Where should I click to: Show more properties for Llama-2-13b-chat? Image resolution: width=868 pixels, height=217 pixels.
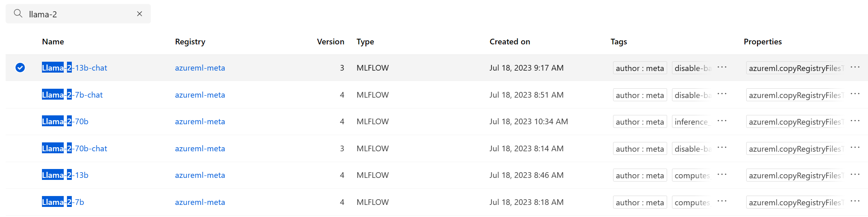[855, 67]
